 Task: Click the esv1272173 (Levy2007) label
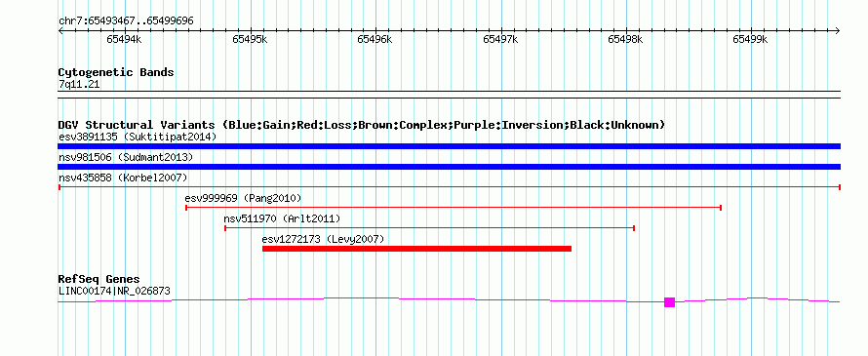coord(323,239)
